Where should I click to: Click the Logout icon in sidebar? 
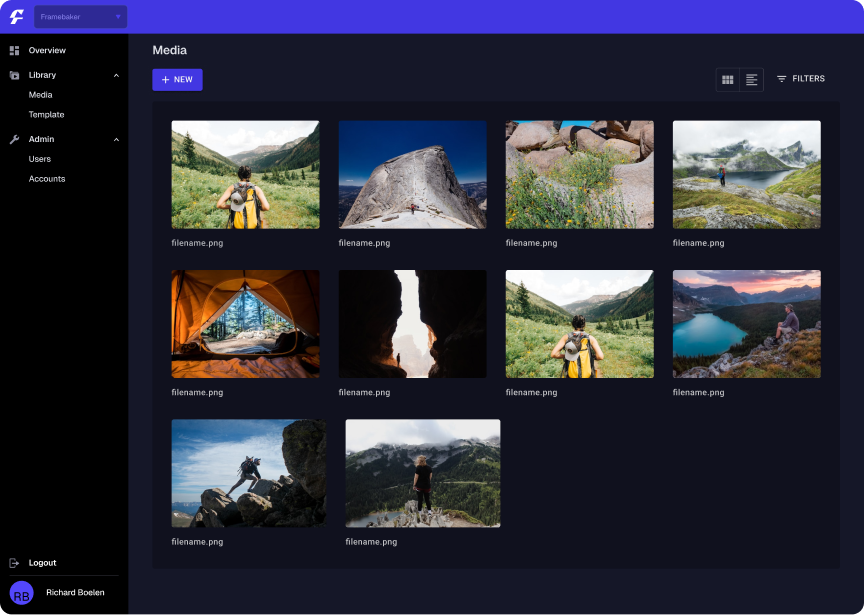14,563
